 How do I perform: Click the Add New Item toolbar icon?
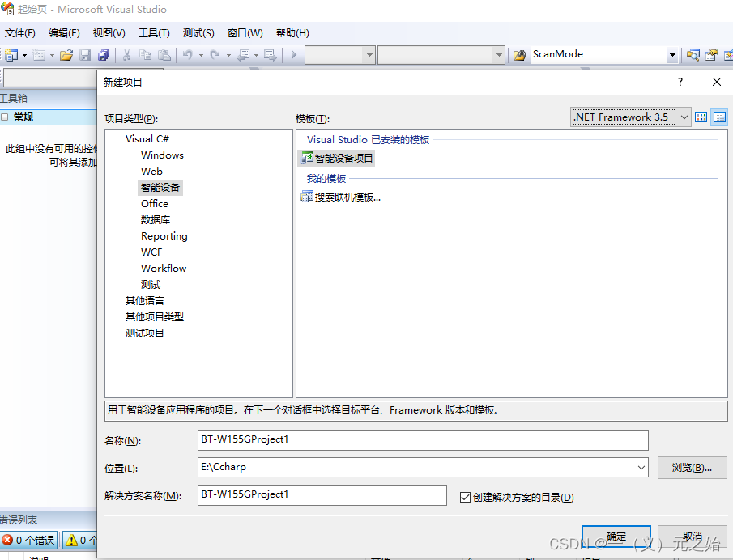(x=39, y=55)
